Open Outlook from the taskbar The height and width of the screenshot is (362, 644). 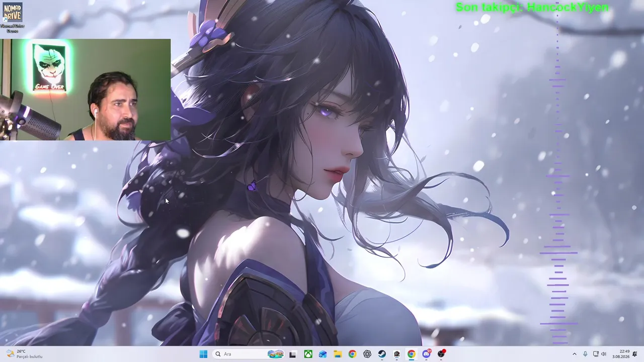click(323, 354)
